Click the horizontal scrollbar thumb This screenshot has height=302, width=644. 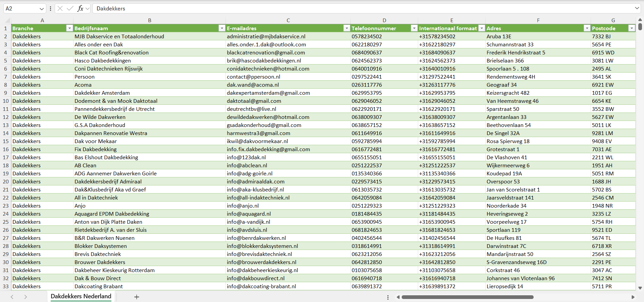[467, 297]
